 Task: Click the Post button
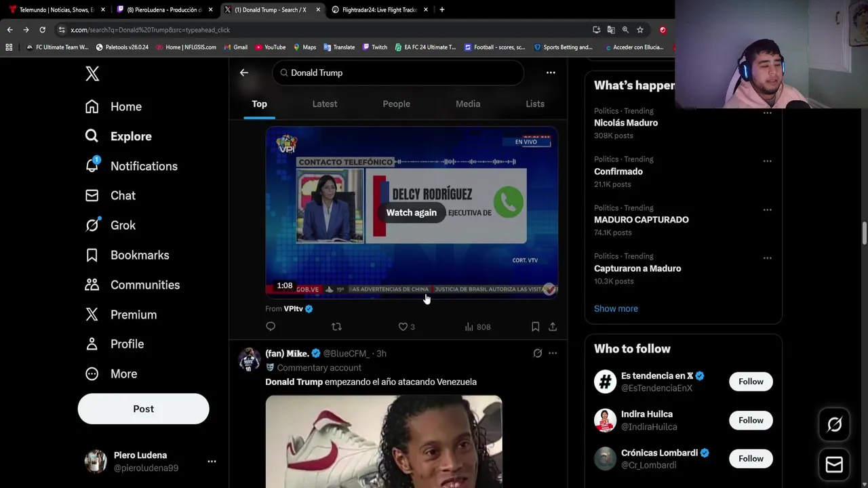[x=143, y=409]
